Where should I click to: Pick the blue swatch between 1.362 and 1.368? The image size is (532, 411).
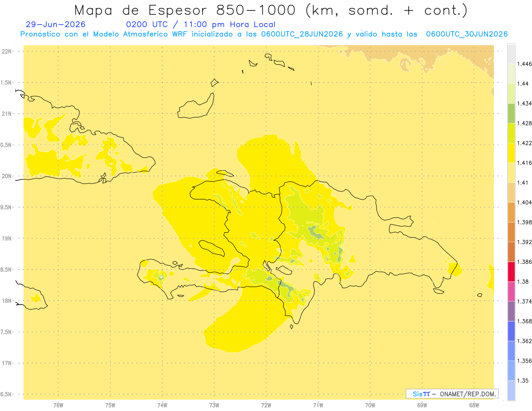[511, 331]
